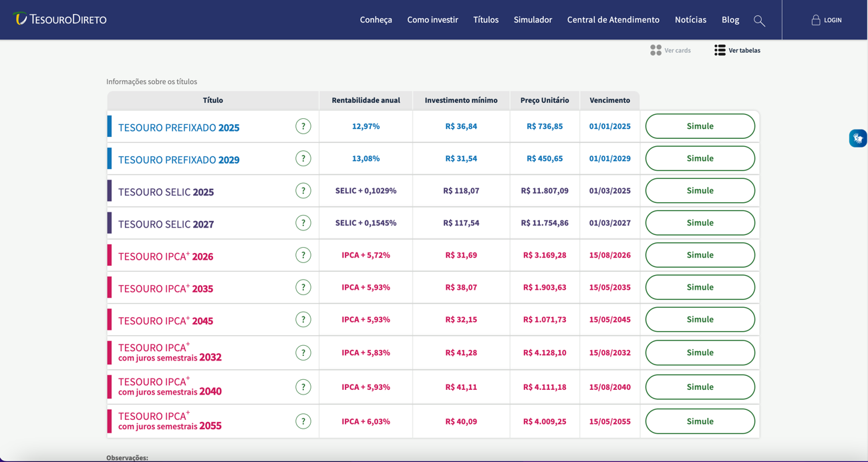This screenshot has height=462, width=868.
Task: Click the Título column header
Action: 212,100
